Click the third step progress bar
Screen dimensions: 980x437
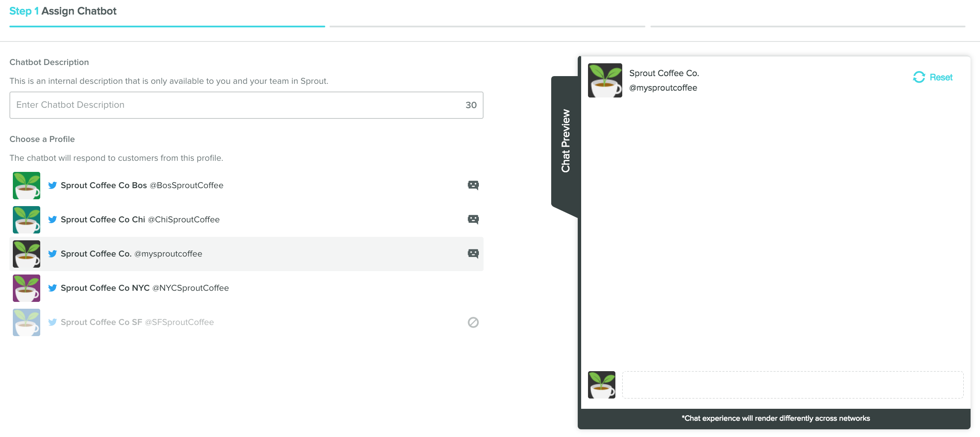point(808,27)
